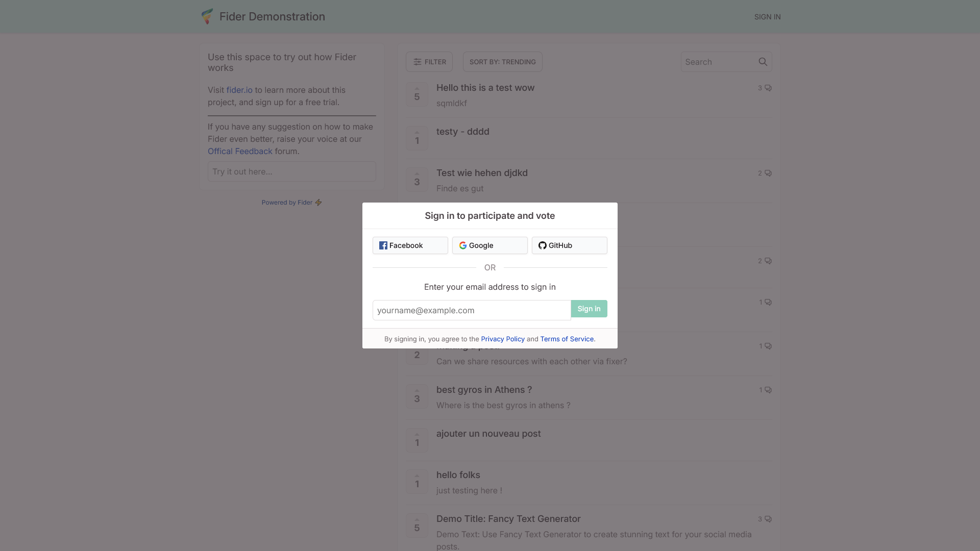Click comments icon on the resource sharing post
Image resolution: width=980 pixels, height=551 pixels.
pos(768,346)
